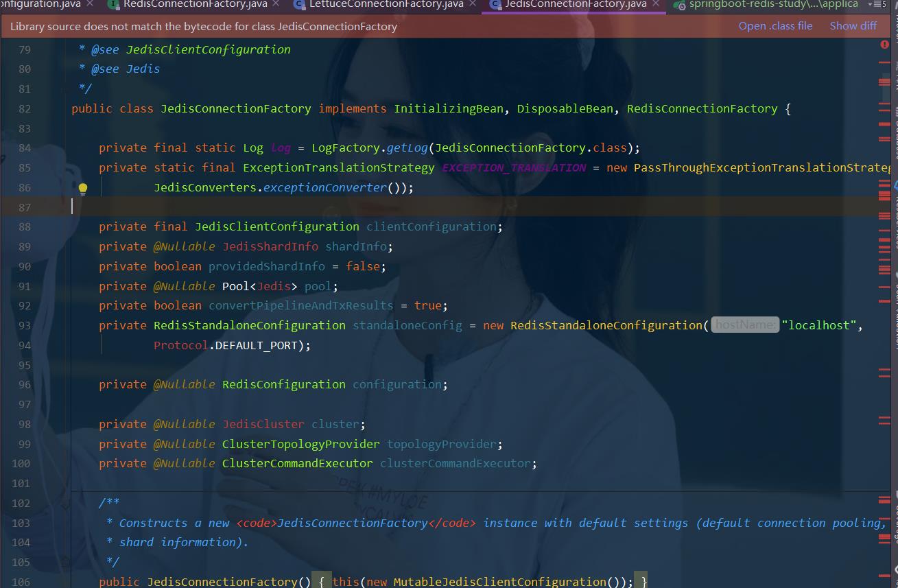Click the standaloneConfig variable name
The image size is (898, 588).
pos(407,325)
